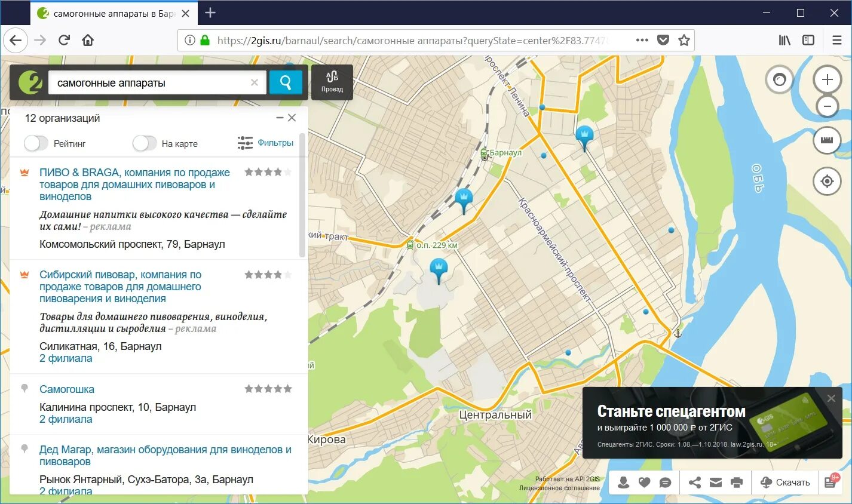Image resolution: width=852 pixels, height=504 pixels.
Task: Click the 2GIS logo in the search bar
Action: tap(30, 82)
